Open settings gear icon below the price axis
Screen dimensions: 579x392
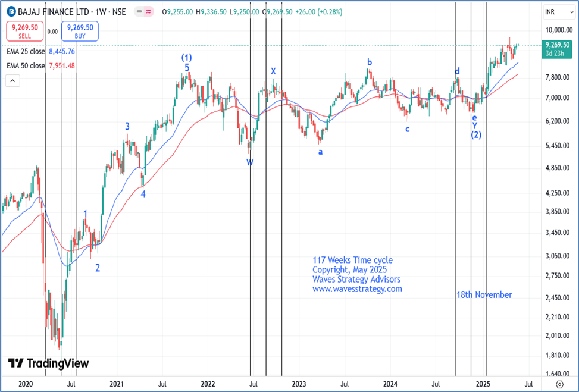coord(559,384)
